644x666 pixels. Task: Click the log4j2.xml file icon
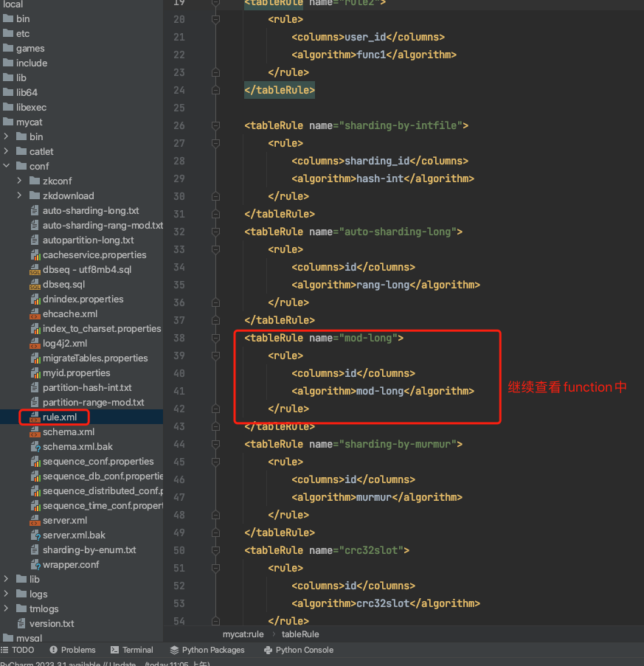pyautogui.click(x=35, y=344)
